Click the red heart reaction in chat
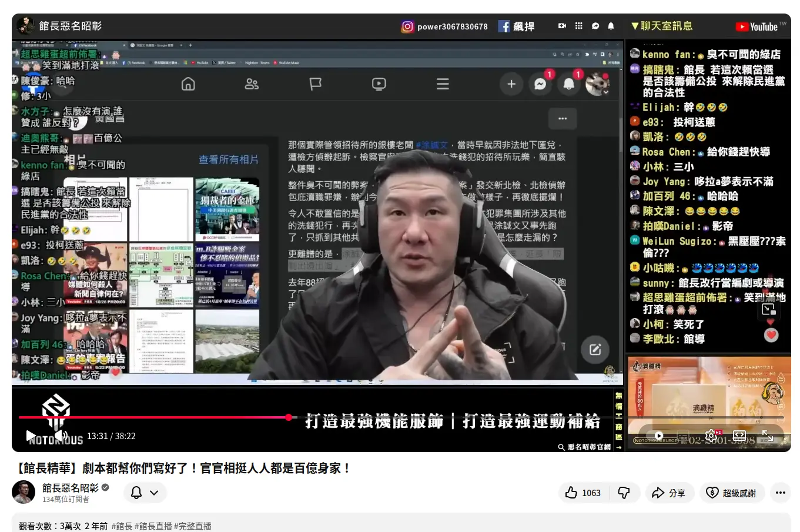 click(771, 335)
